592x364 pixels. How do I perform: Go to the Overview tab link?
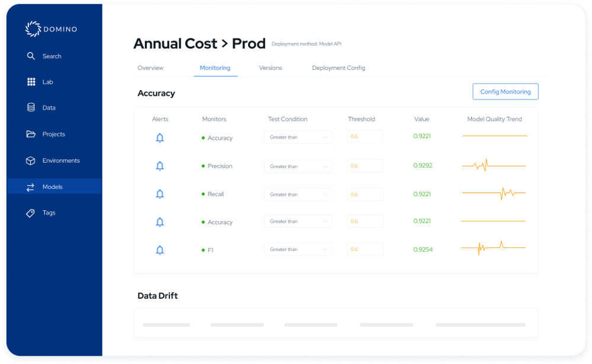point(150,67)
